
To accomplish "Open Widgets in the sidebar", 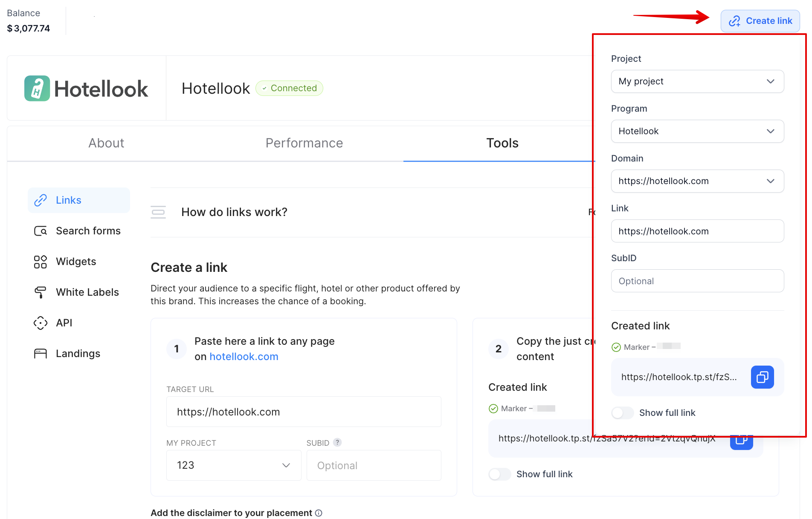I will (79, 262).
